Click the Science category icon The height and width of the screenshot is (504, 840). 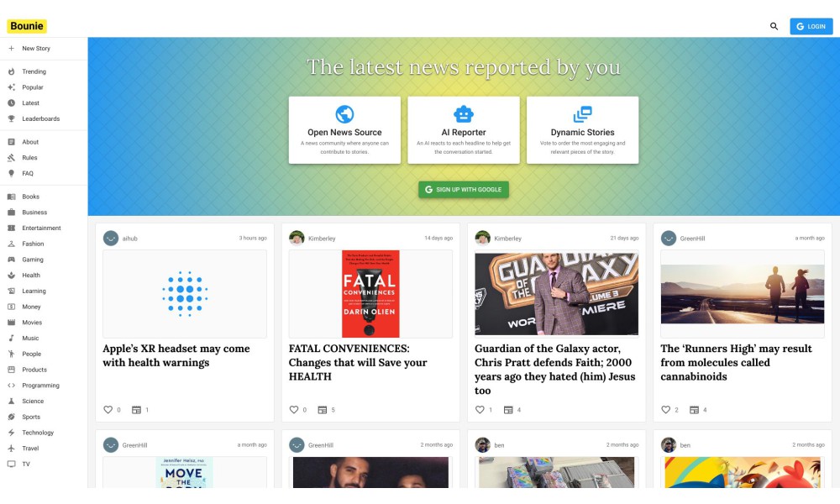[x=11, y=401]
